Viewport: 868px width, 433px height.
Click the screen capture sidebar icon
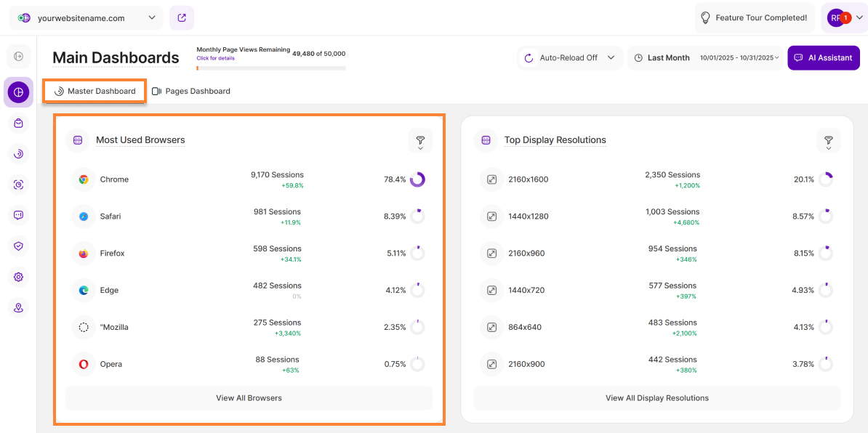coord(19,185)
